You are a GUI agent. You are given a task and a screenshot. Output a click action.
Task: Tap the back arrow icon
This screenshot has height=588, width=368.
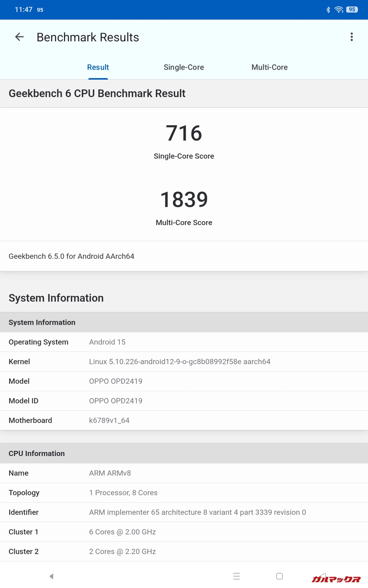coord(19,37)
